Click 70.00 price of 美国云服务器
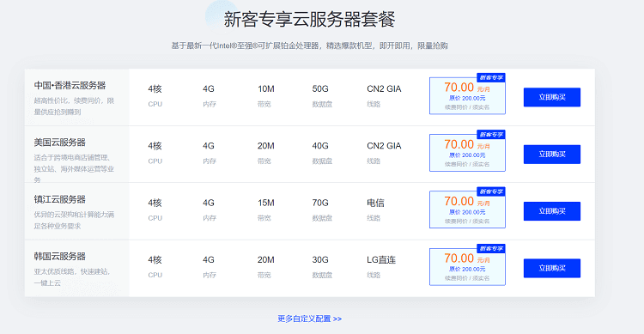The image size is (644, 334). [x=459, y=144]
